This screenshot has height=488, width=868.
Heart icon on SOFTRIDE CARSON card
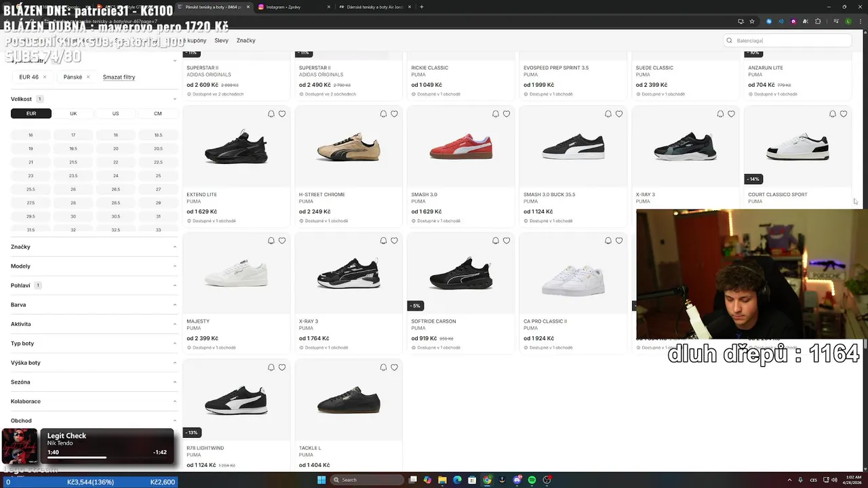(x=507, y=241)
